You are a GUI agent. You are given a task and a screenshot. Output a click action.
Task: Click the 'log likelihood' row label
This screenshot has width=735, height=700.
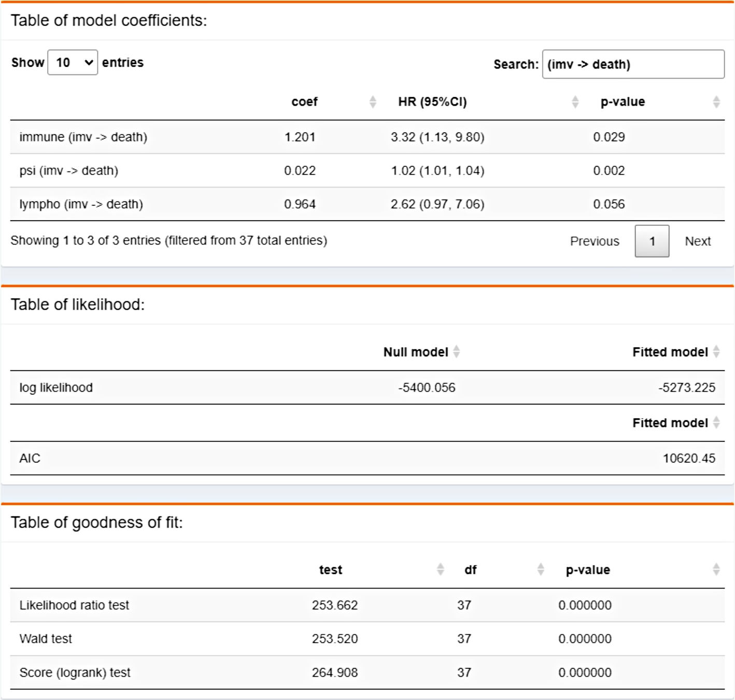[56, 388]
